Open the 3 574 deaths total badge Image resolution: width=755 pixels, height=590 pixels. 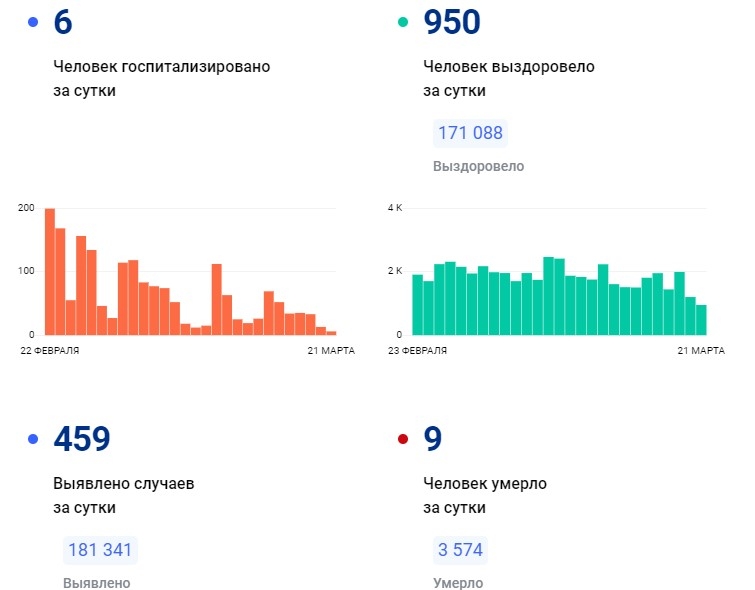tap(460, 550)
